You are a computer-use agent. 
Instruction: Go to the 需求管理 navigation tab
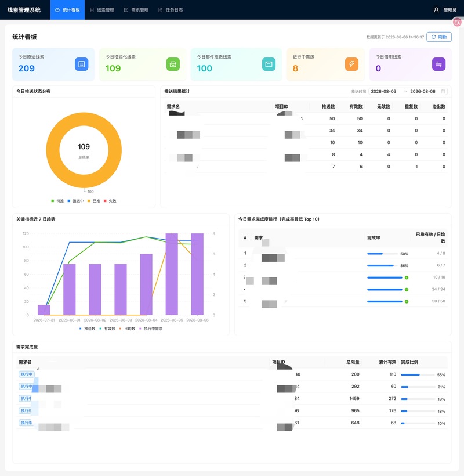click(x=136, y=10)
